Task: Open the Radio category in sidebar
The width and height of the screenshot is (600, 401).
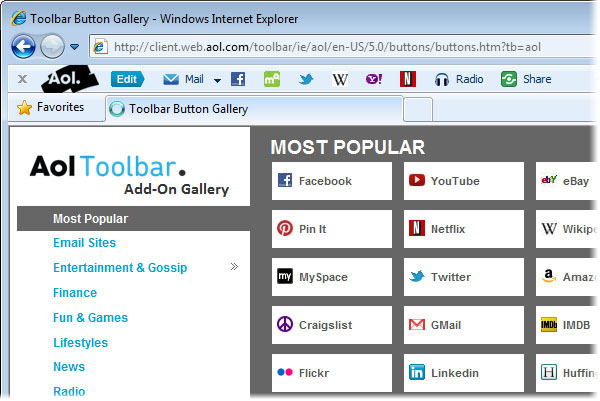Action: click(69, 391)
